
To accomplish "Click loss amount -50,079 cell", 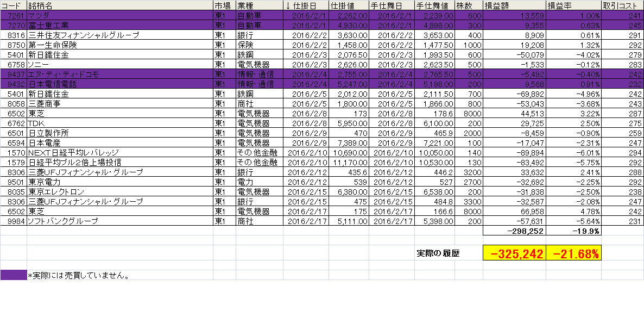I will (x=514, y=55).
